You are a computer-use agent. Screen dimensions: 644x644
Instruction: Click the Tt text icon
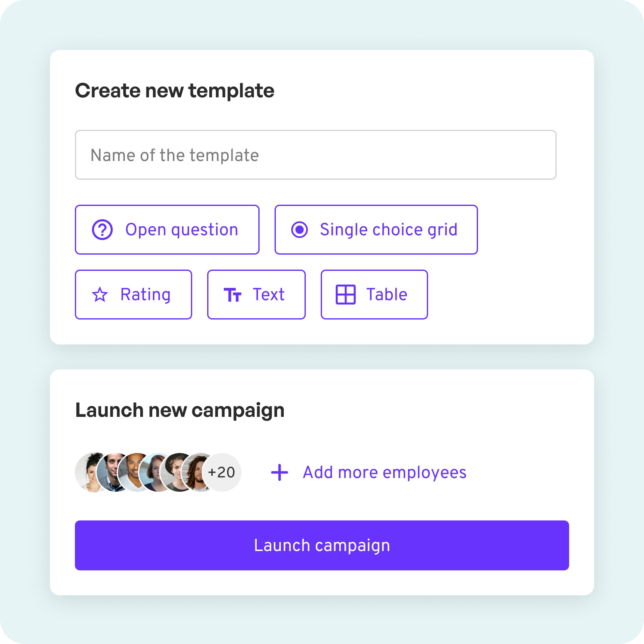[233, 295]
